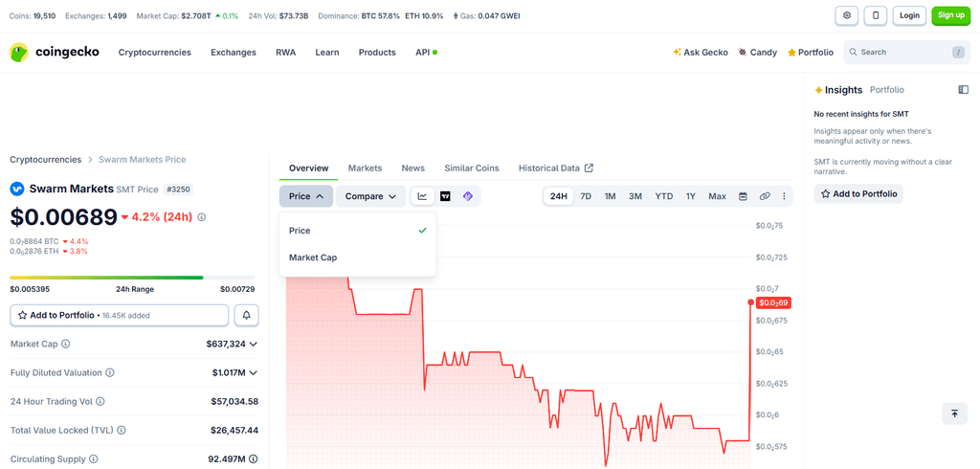Select Max time range
This screenshot has width=980, height=469.
coord(717,196)
